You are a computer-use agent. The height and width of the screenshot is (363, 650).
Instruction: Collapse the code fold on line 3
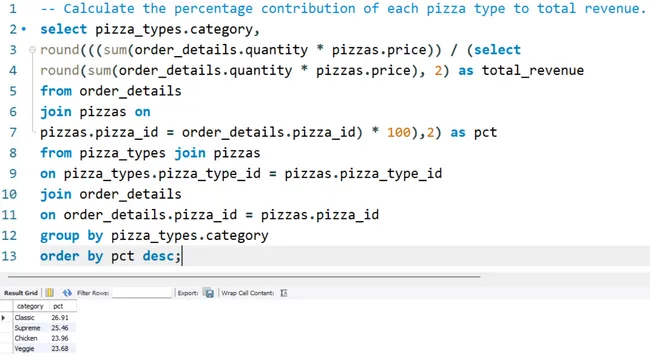click(32, 50)
